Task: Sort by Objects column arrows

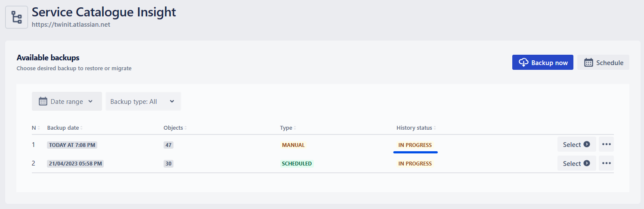Action: 186,128
